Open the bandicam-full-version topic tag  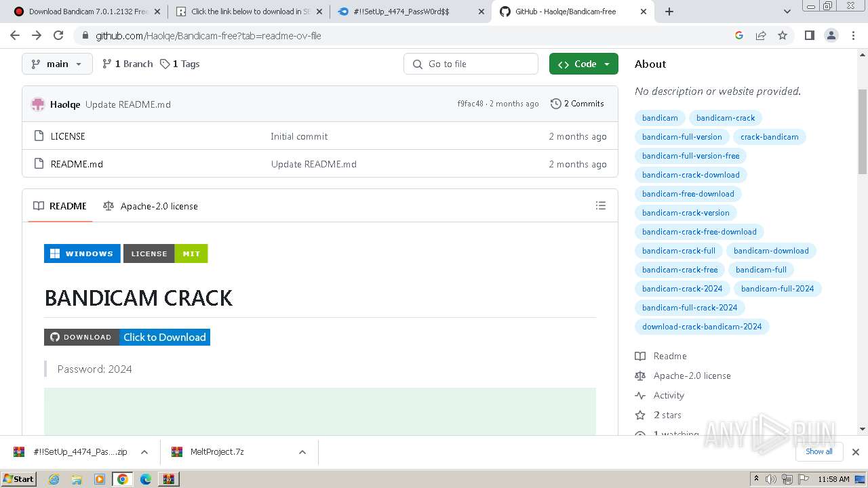point(682,137)
